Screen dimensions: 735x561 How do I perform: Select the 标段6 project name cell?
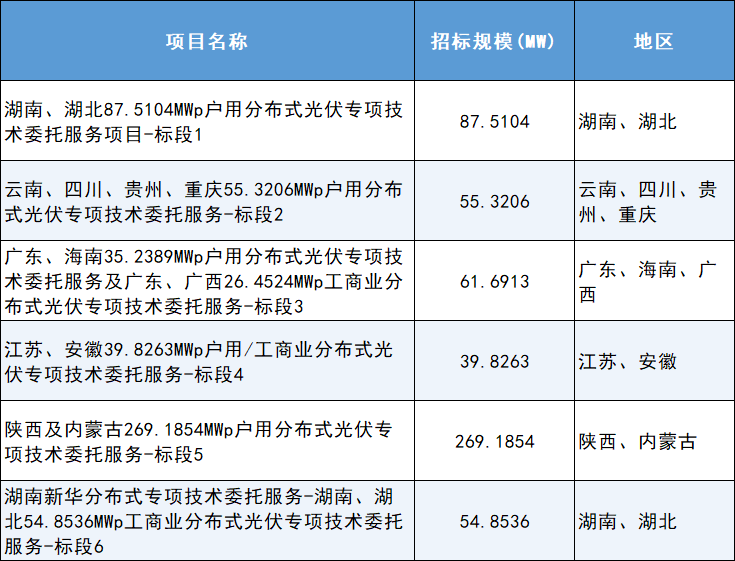[x=207, y=521]
